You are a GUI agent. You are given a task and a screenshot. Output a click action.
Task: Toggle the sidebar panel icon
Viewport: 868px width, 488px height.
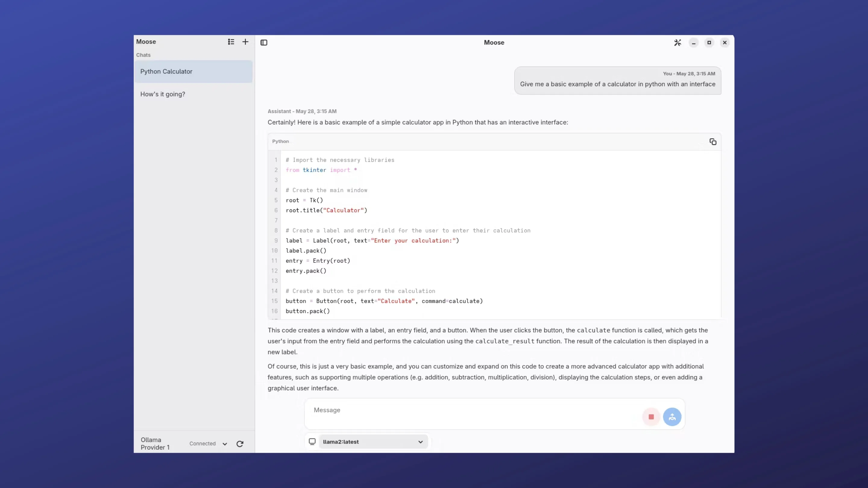pos(264,42)
